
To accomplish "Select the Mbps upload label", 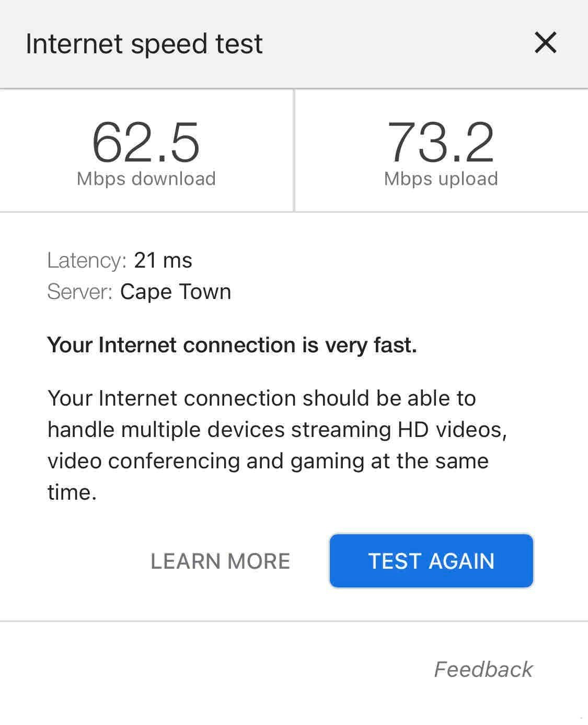I will (441, 179).
